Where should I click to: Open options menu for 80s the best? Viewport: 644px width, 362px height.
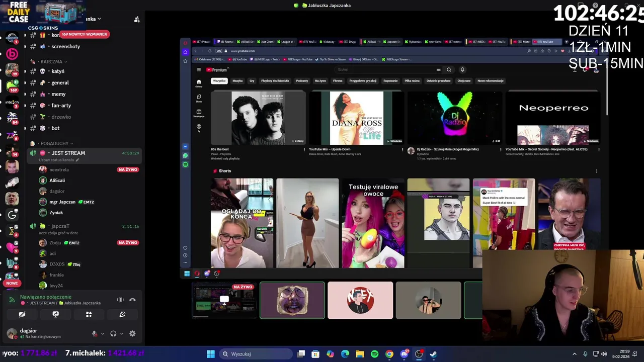pos(304,149)
